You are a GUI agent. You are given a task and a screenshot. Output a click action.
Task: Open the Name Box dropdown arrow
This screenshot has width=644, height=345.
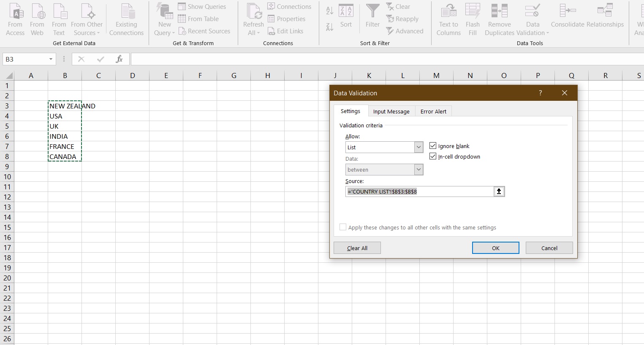pyautogui.click(x=51, y=59)
